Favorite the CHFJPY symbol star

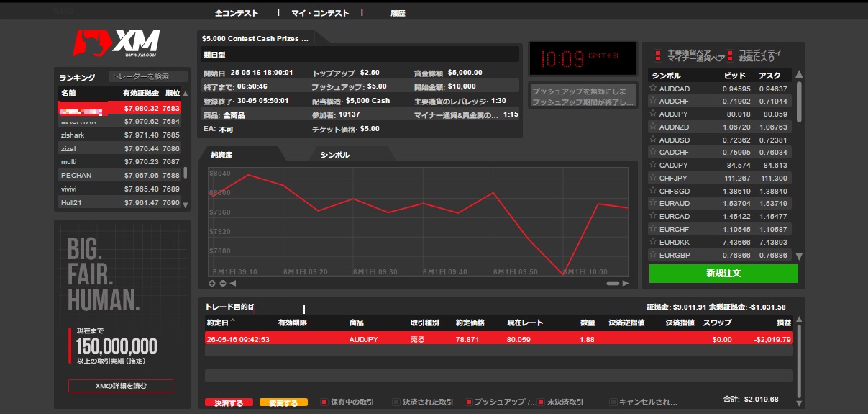pyautogui.click(x=653, y=178)
